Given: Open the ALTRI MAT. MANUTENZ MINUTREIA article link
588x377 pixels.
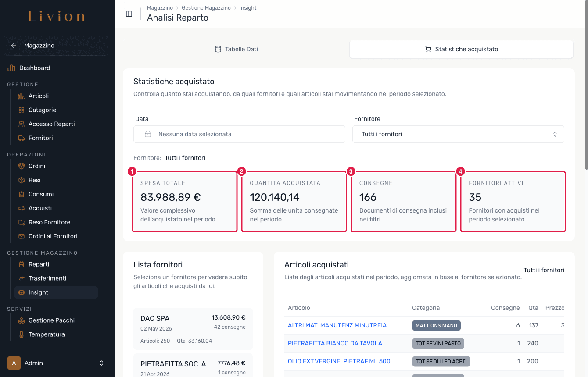Looking at the screenshot, I should (x=337, y=325).
